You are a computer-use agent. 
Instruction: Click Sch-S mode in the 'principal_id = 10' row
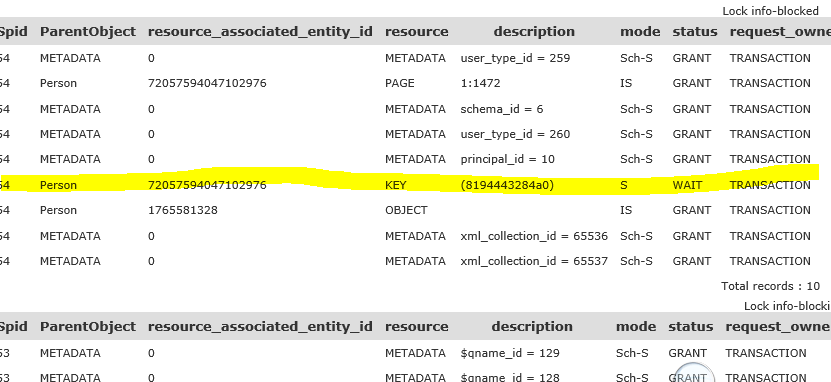click(636, 159)
